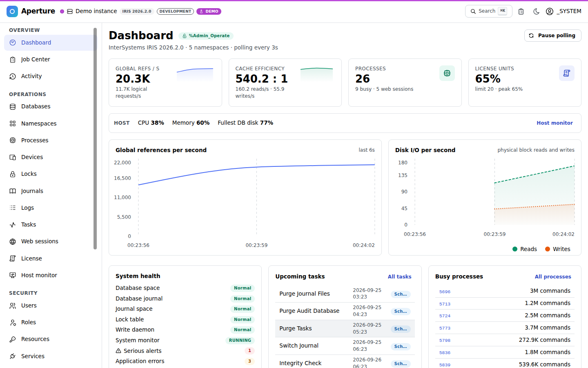588x368 pixels.
Task: Select the Purge Tasks row
Action: [345, 328]
